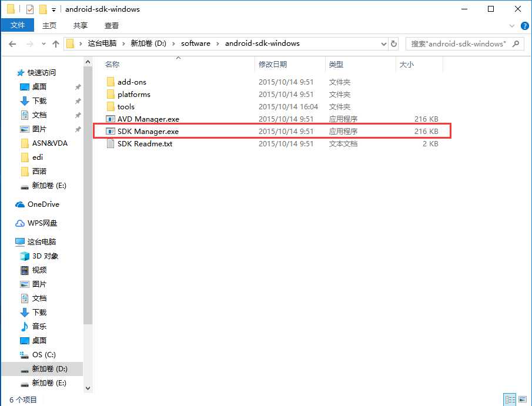Click the search magnifier icon
This screenshot has height=406, width=532.
point(516,43)
